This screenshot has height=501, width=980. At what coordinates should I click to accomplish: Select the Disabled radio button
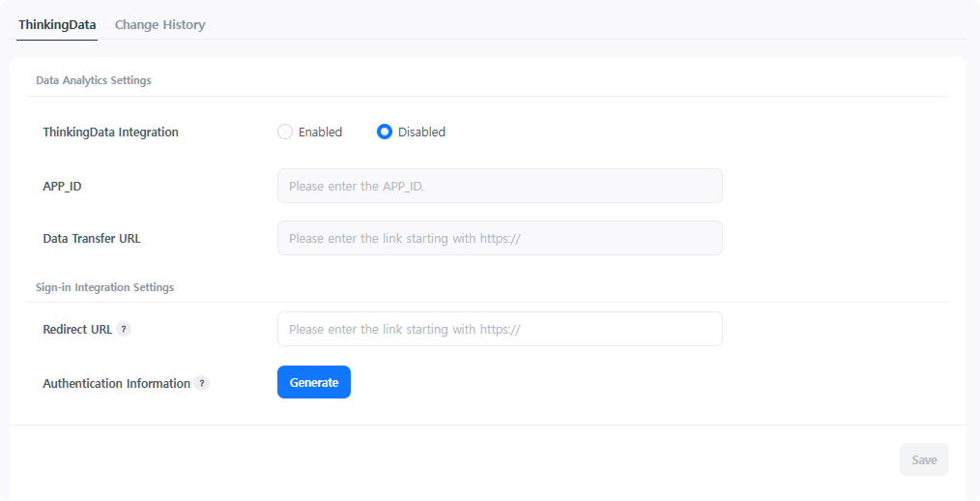[385, 132]
